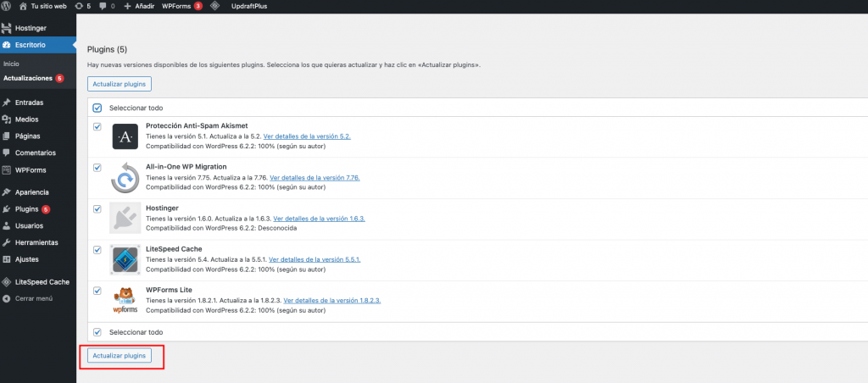Open UpdraftPlus in admin bar
Viewport: 868px width, 383px height.
point(249,6)
